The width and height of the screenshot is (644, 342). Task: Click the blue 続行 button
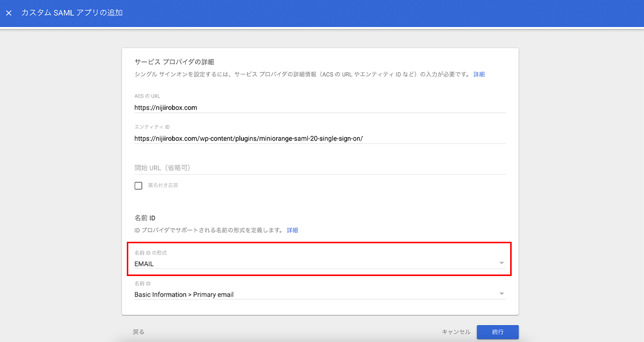(497, 332)
